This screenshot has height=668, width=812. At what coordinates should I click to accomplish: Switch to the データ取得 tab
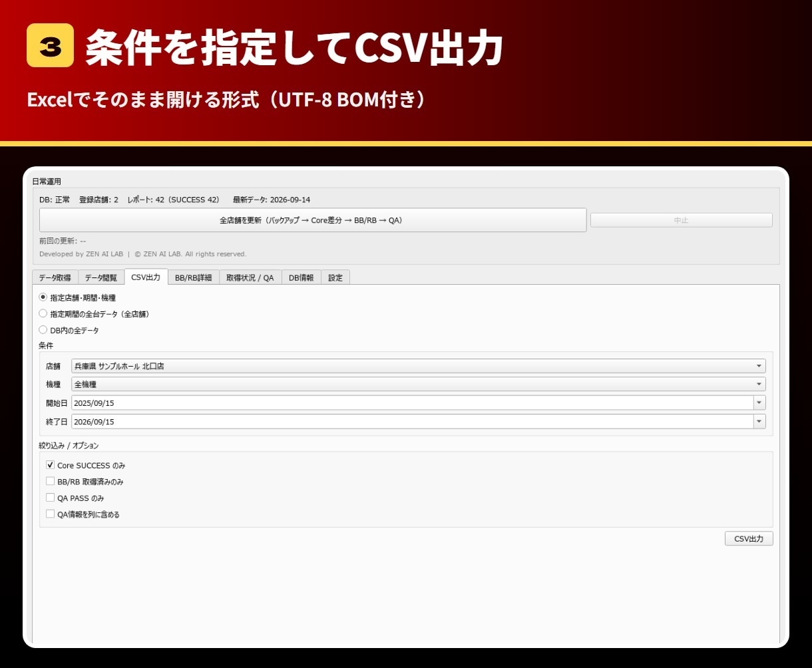coord(55,277)
